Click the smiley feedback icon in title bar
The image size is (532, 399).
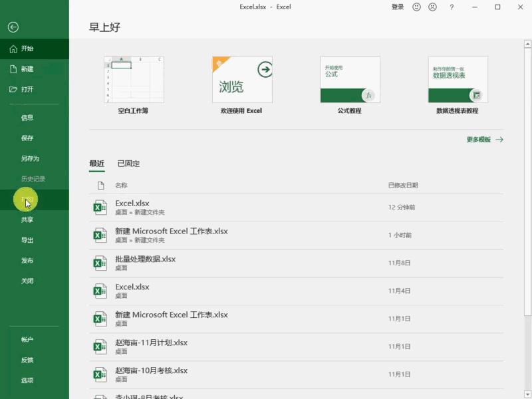pyautogui.click(x=416, y=7)
